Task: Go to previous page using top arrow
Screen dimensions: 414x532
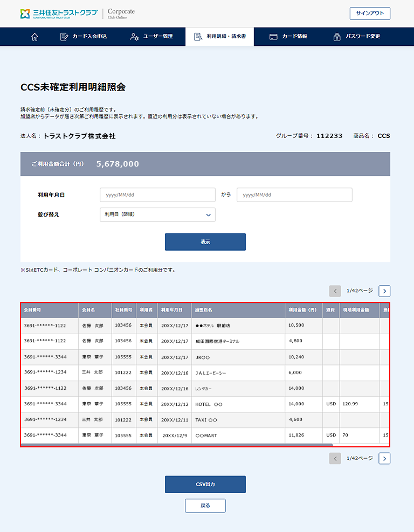Action: pyautogui.click(x=335, y=291)
